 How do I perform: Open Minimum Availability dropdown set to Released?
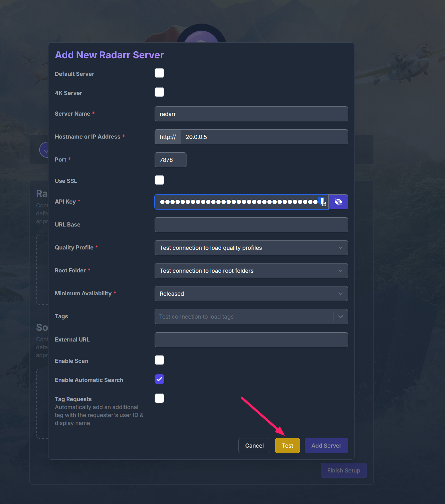coord(251,294)
